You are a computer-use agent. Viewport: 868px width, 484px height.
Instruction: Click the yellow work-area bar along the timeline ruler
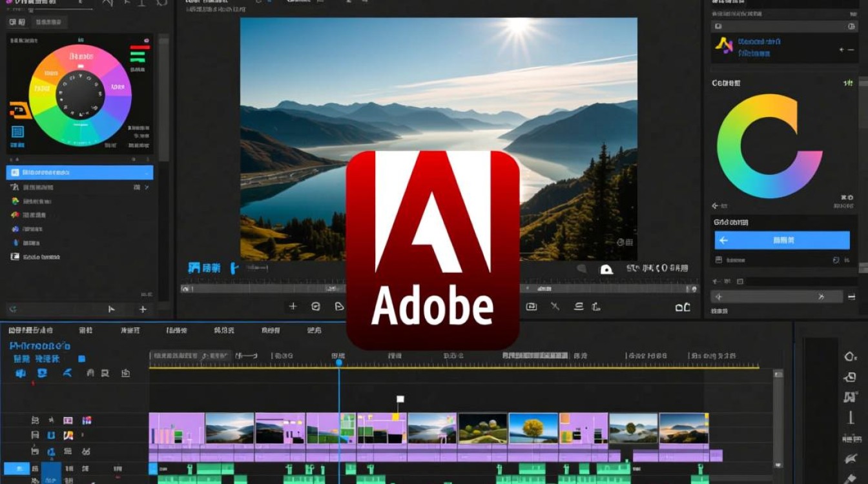454,367
